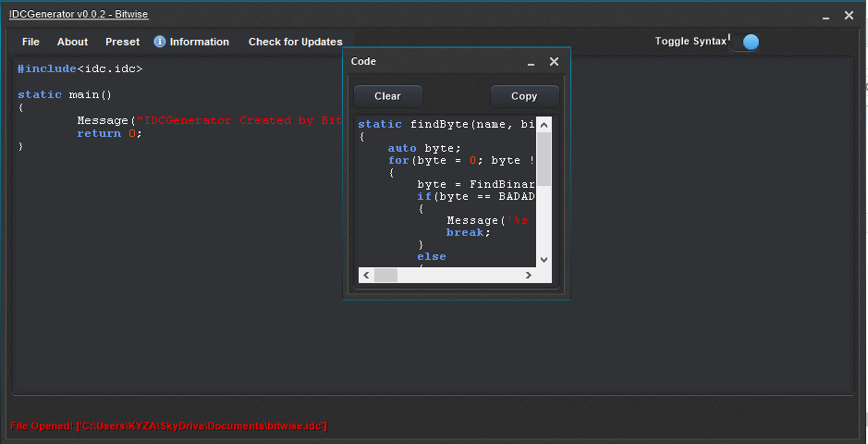The height and width of the screenshot is (444, 868).
Task: Close the Code popup window
Action: pyautogui.click(x=554, y=61)
